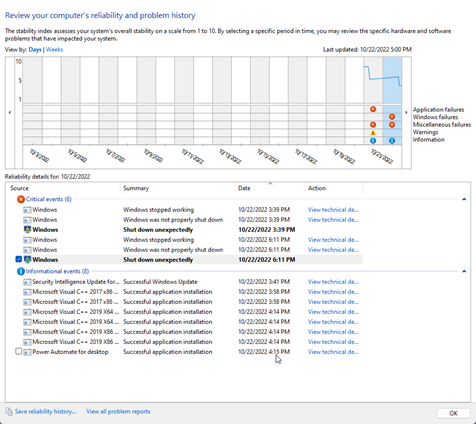Check the Power Automate for desktop checkbox
Viewport: 476px width, 424px height.
[x=19, y=351]
